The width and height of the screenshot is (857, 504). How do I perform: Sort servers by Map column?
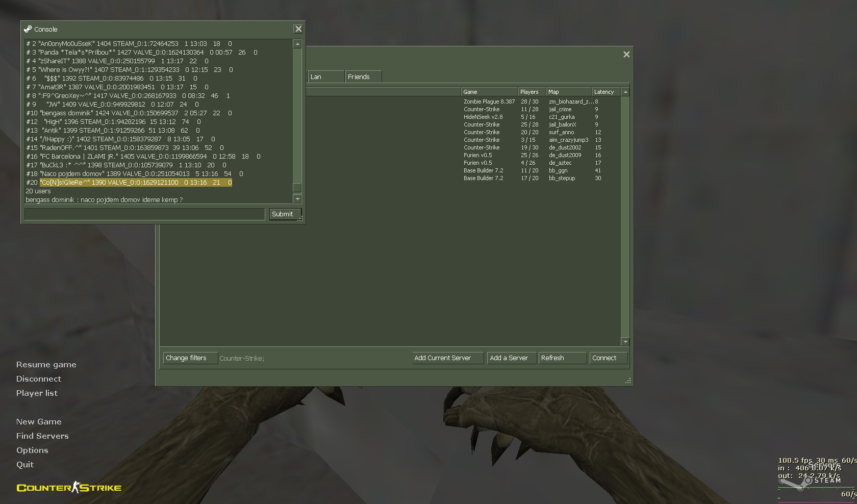(569, 92)
